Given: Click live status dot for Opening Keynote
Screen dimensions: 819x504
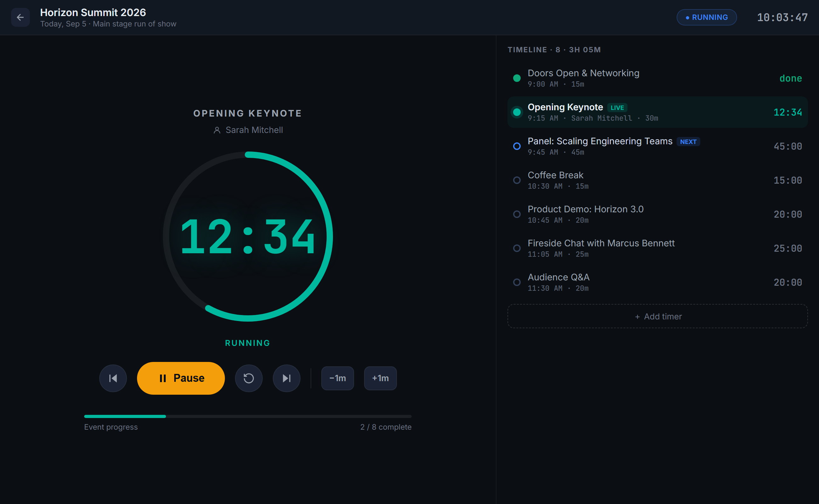Looking at the screenshot, I should pyautogui.click(x=517, y=112).
